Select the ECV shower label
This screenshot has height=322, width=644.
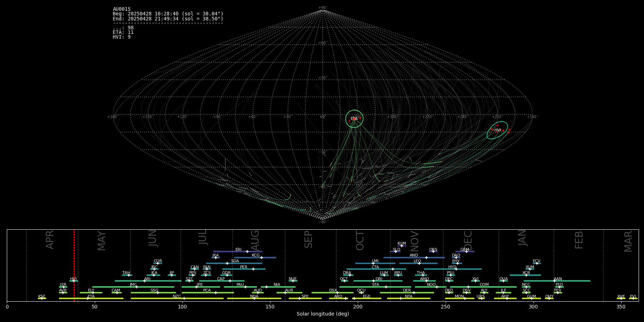coord(537,261)
